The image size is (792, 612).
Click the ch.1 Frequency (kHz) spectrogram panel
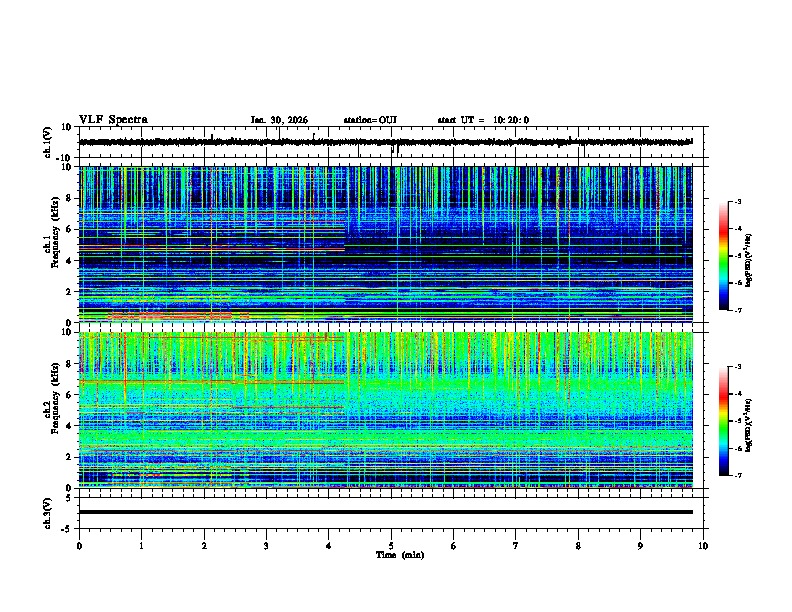tap(385, 244)
